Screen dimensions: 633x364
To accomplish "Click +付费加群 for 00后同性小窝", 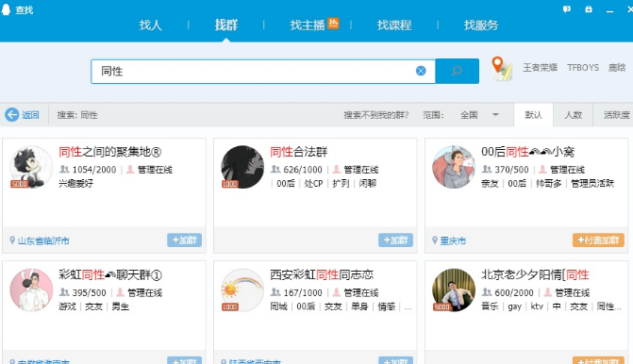I will 598,240.
